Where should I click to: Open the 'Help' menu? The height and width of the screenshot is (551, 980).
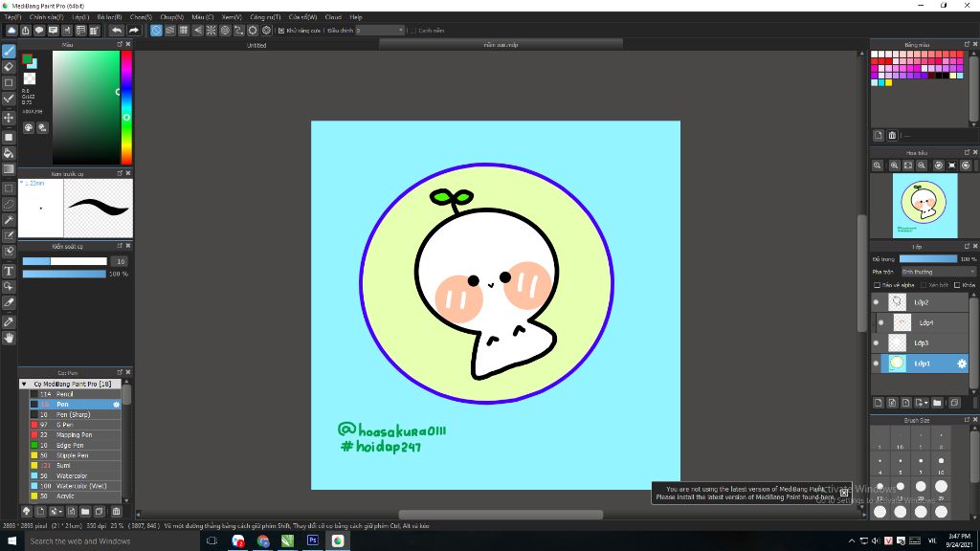pyautogui.click(x=356, y=17)
